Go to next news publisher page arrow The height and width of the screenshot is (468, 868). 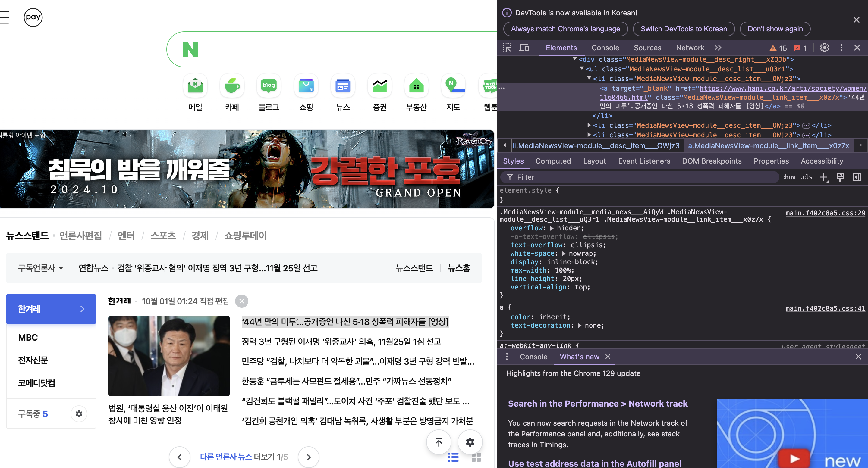click(308, 457)
